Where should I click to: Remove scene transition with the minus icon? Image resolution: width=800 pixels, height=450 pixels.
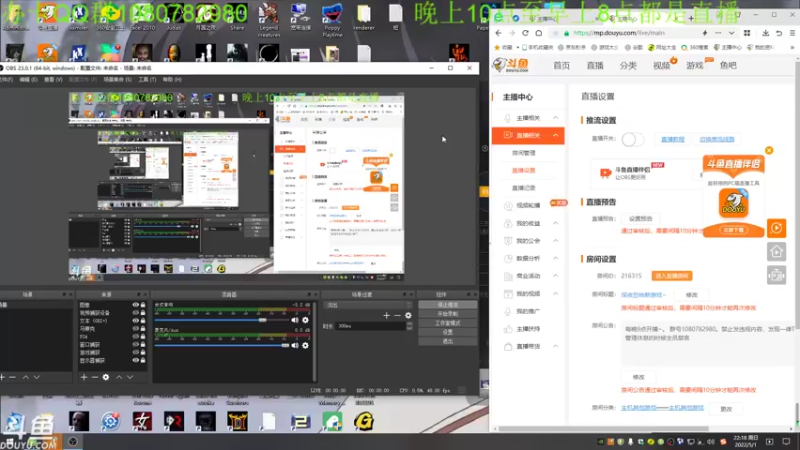(397, 315)
